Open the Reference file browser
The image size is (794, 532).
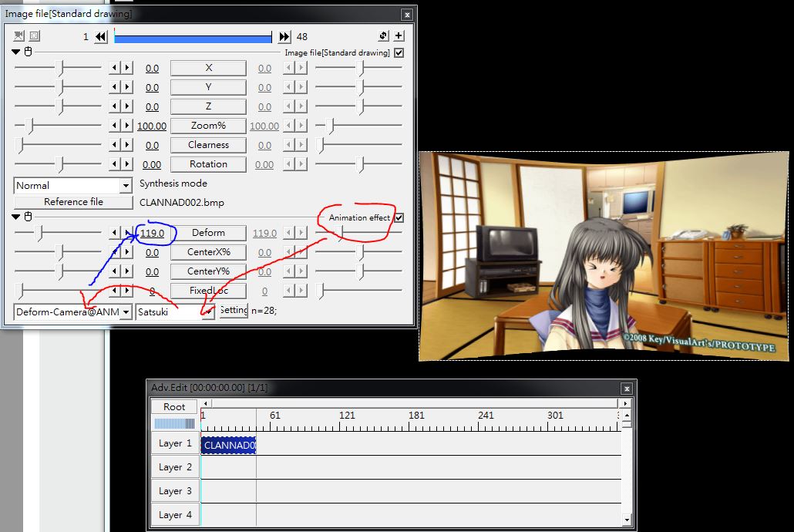coord(73,202)
